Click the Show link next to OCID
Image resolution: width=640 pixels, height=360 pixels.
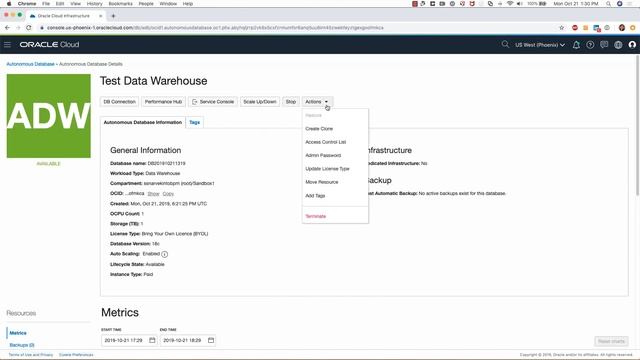point(153,193)
